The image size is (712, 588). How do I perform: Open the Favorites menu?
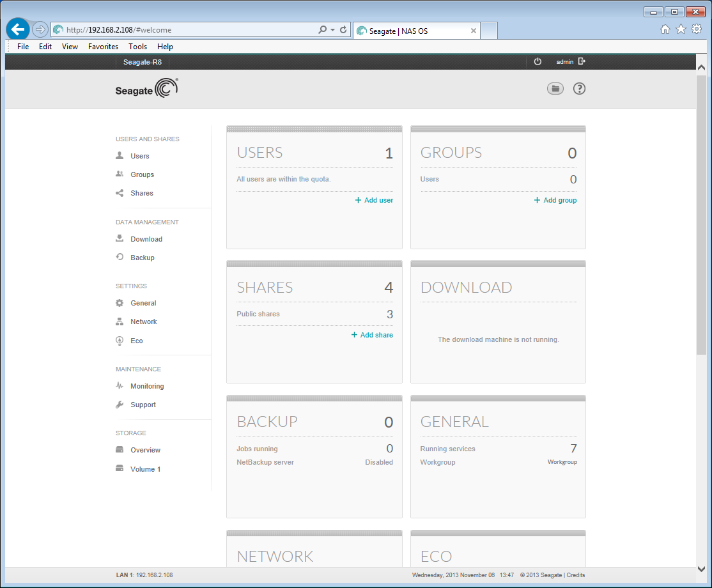(103, 46)
